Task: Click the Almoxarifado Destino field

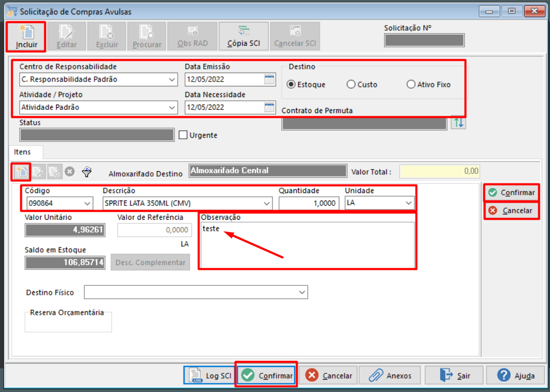Action: click(x=268, y=171)
